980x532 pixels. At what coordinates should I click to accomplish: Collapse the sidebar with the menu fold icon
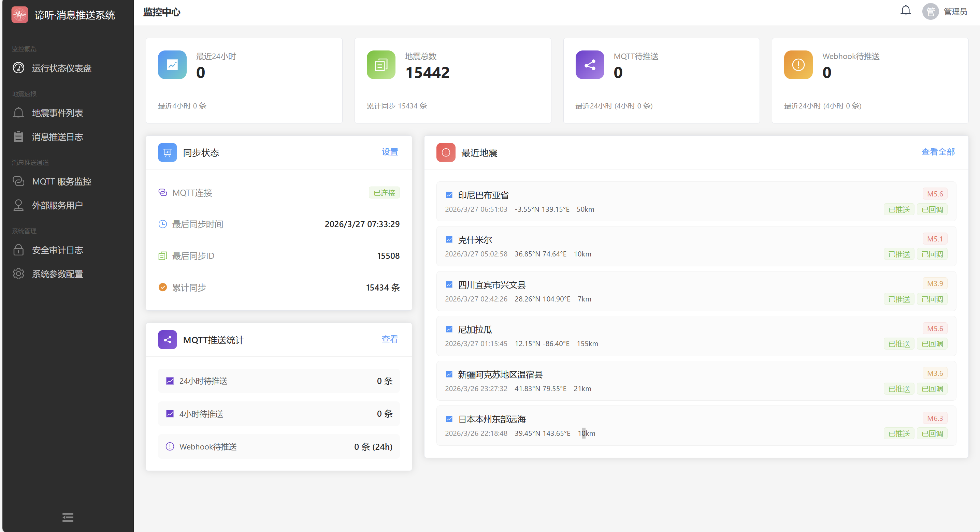pos(68,517)
